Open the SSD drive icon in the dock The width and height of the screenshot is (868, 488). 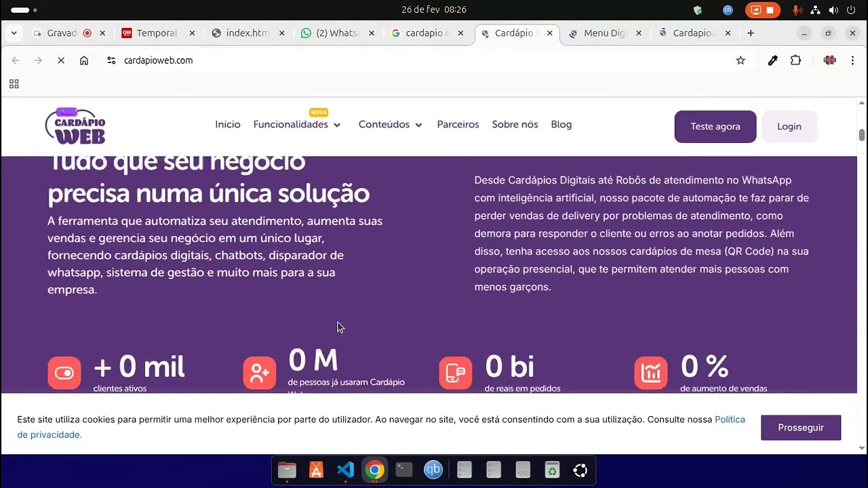pyautogui.click(x=523, y=470)
